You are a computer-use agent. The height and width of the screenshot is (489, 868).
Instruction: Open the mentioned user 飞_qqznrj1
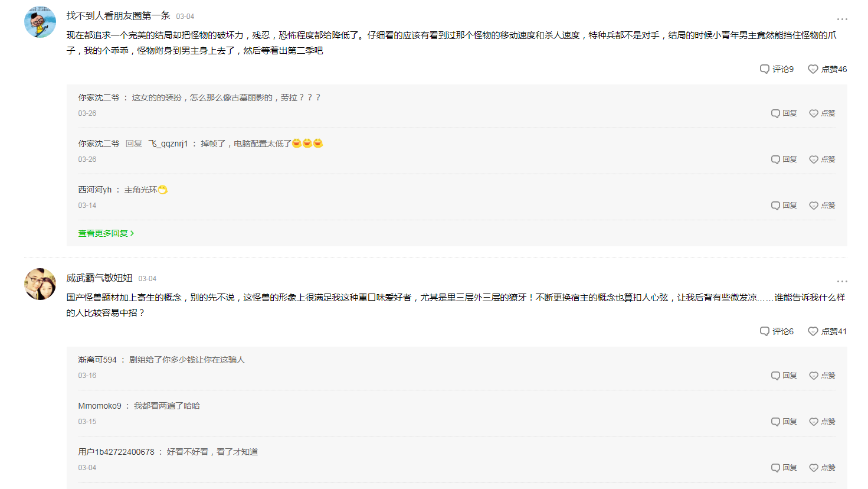[x=168, y=144]
